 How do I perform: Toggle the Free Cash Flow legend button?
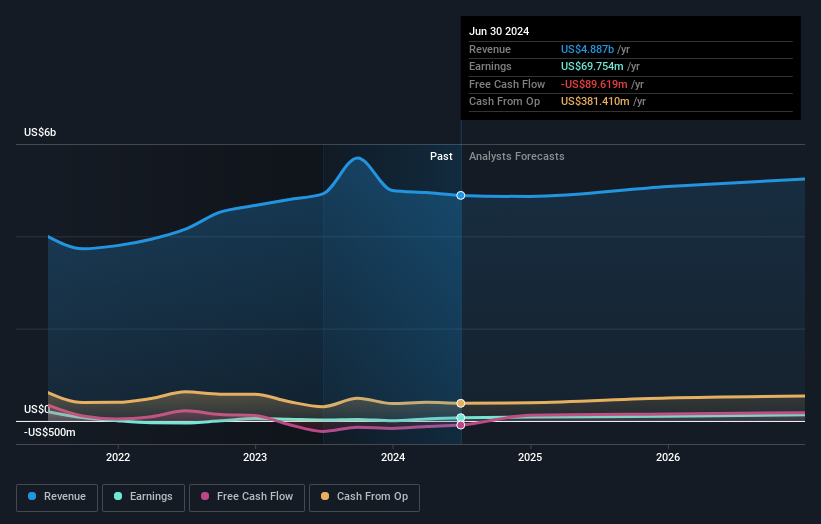pyautogui.click(x=247, y=497)
